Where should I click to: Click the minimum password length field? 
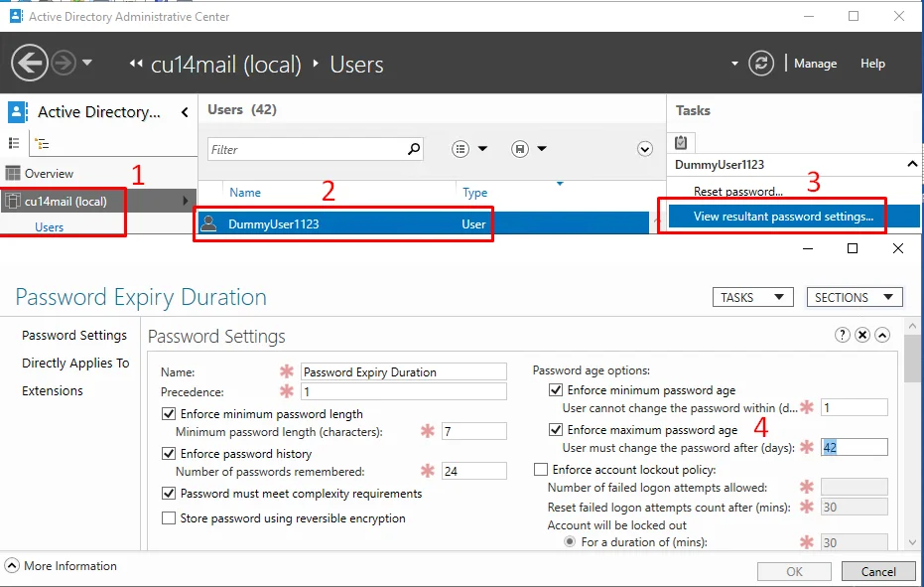[x=473, y=431]
